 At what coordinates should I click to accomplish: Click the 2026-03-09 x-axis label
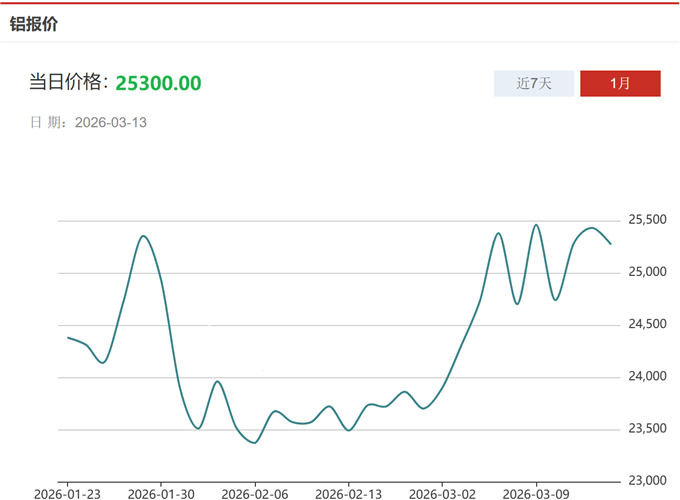pyautogui.click(x=536, y=493)
